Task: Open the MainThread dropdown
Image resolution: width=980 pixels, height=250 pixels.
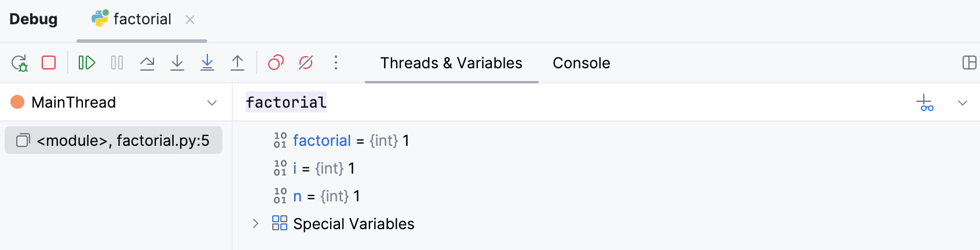Action: pyautogui.click(x=212, y=103)
